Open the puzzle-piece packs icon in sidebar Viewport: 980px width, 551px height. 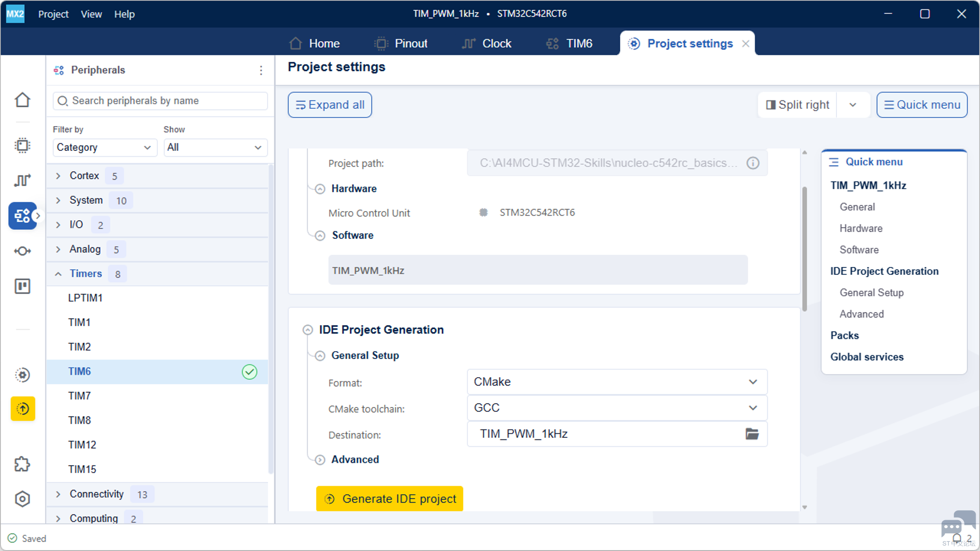[23, 464]
